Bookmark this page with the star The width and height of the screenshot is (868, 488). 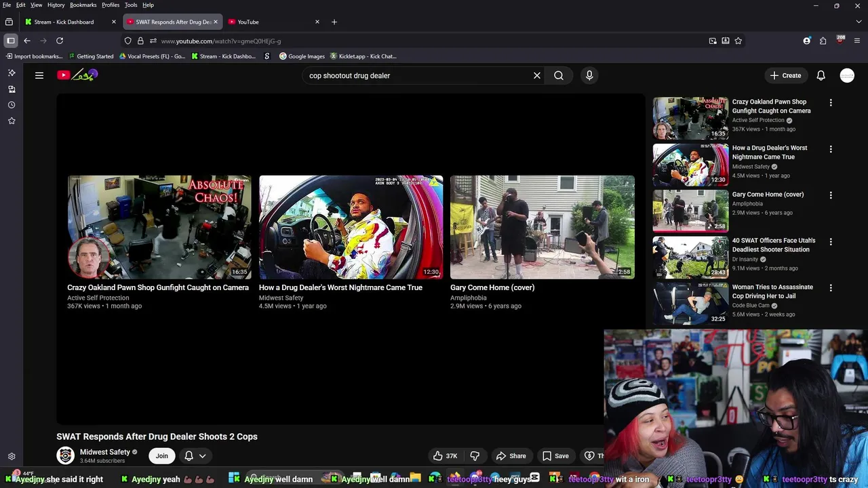tap(738, 41)
